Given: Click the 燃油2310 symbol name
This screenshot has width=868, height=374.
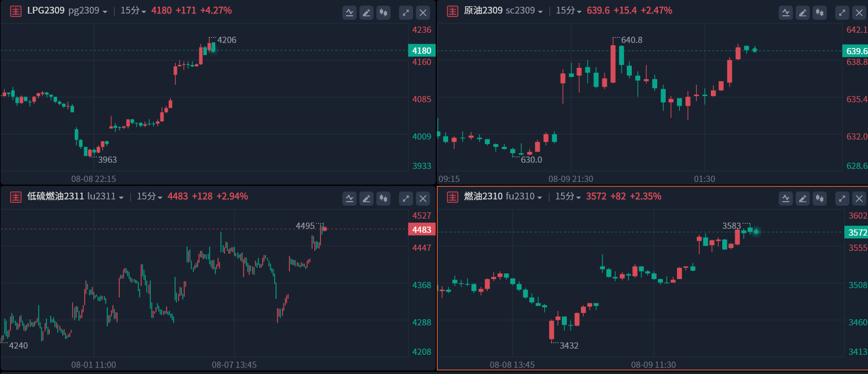Looking at the screenshot, I should (483, 197).
